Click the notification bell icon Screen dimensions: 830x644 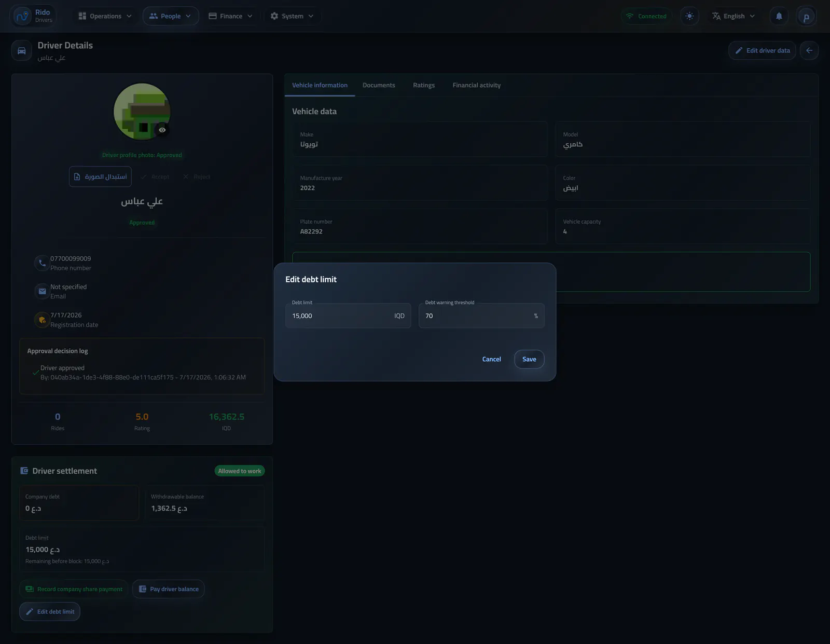779,16
